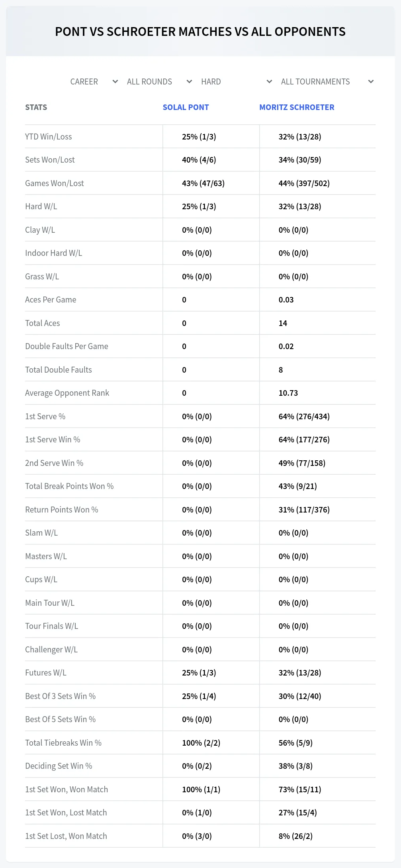Viewport: 401px width, 868px height.
Task: Click the chevron beside ALL TOURNAMENTS
Action: (x=371, y=82)
